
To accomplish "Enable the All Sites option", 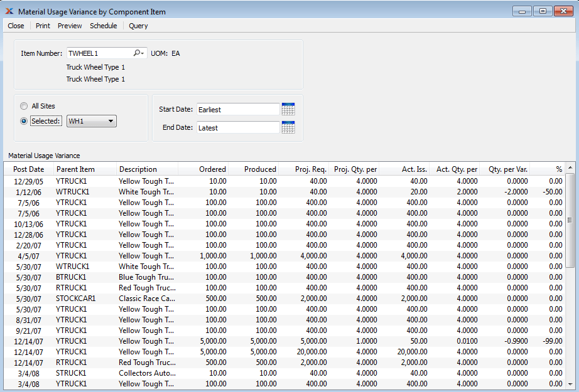I will point(23,106).
